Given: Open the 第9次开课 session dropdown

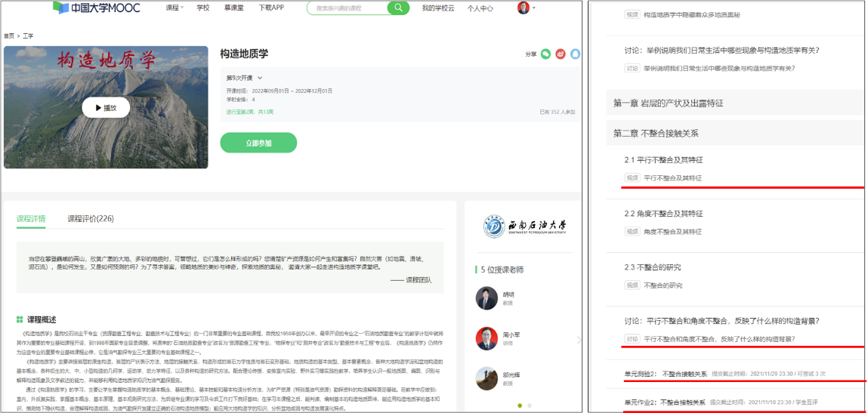Looking at the screenshot, I should point(244,78).
